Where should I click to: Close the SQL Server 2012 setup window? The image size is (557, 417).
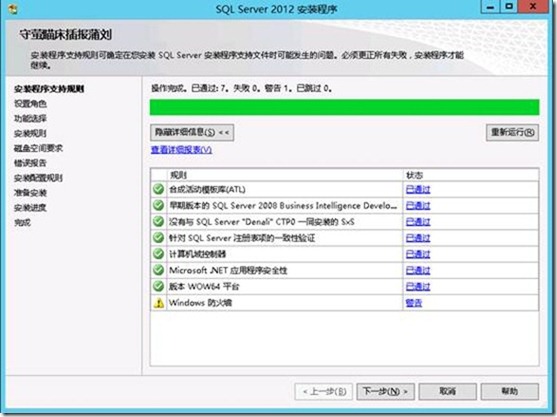[533, 7]
